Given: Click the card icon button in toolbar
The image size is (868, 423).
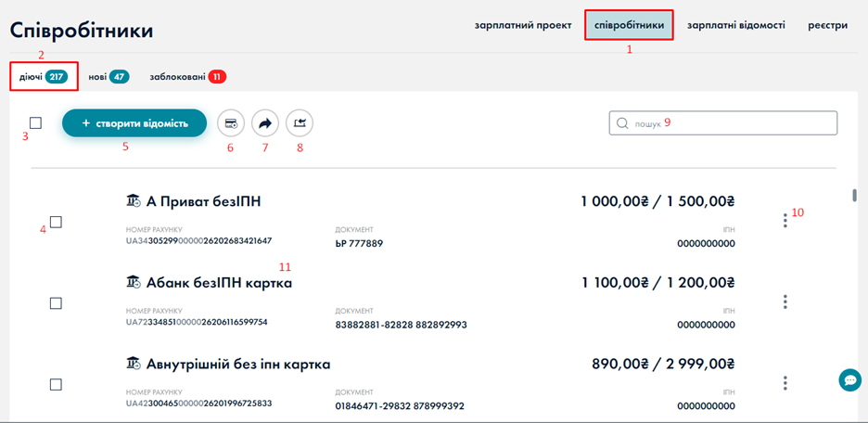Looking at the screenshot, I should coord(231,122).
